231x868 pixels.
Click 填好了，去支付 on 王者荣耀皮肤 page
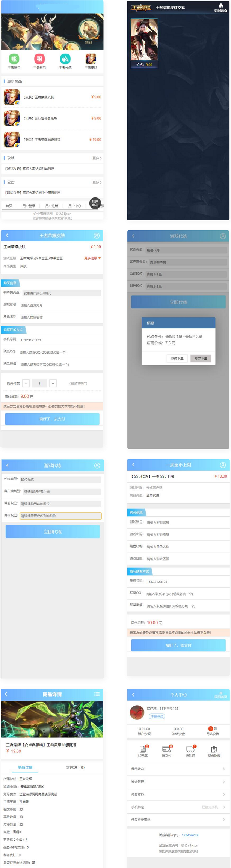point(52,419)
